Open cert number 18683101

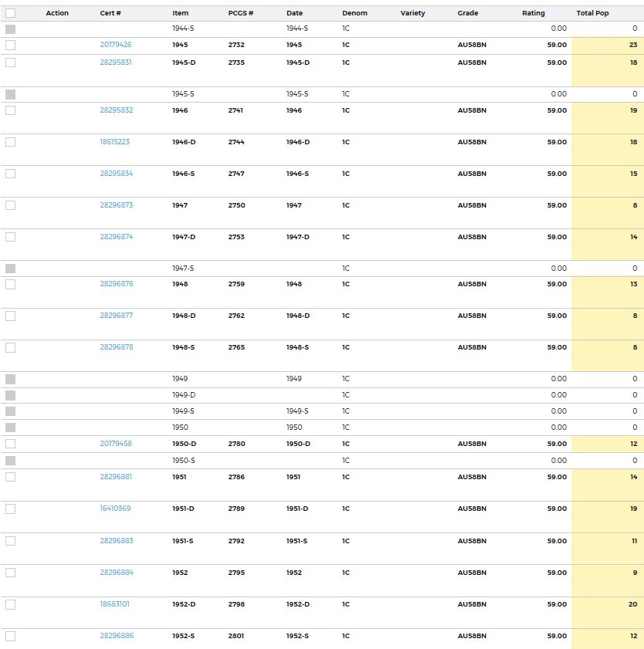click(115, 604)
